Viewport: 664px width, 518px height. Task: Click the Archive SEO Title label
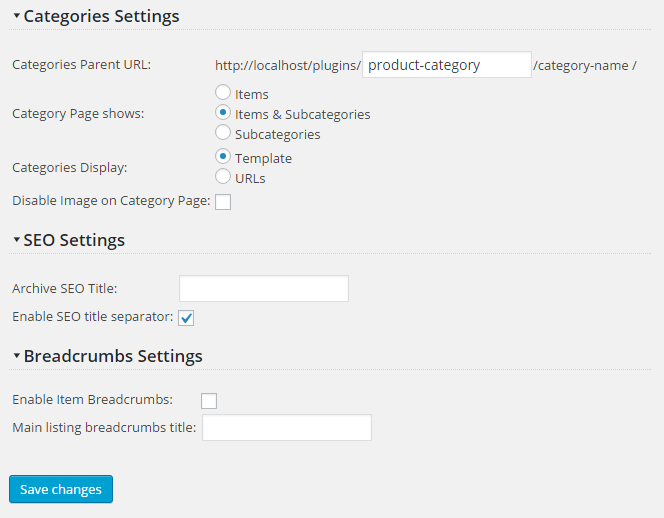coord(64,288)
